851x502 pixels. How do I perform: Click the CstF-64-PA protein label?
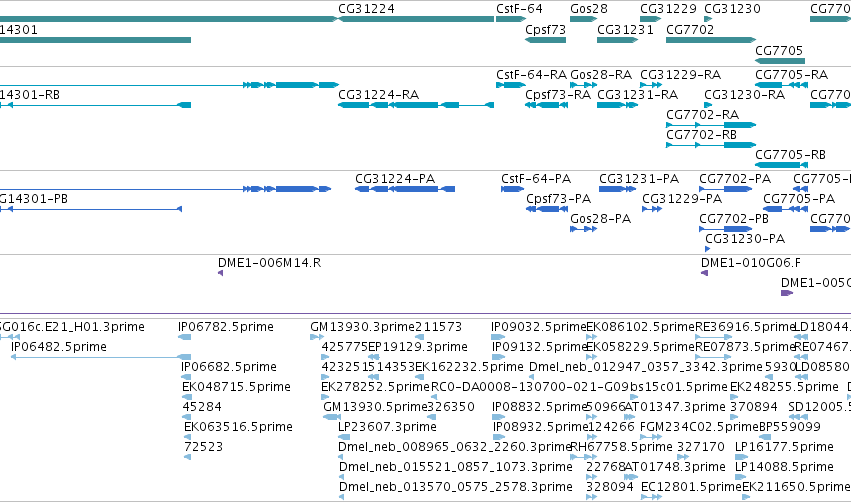pyautogui.click(x=536, y=179)
